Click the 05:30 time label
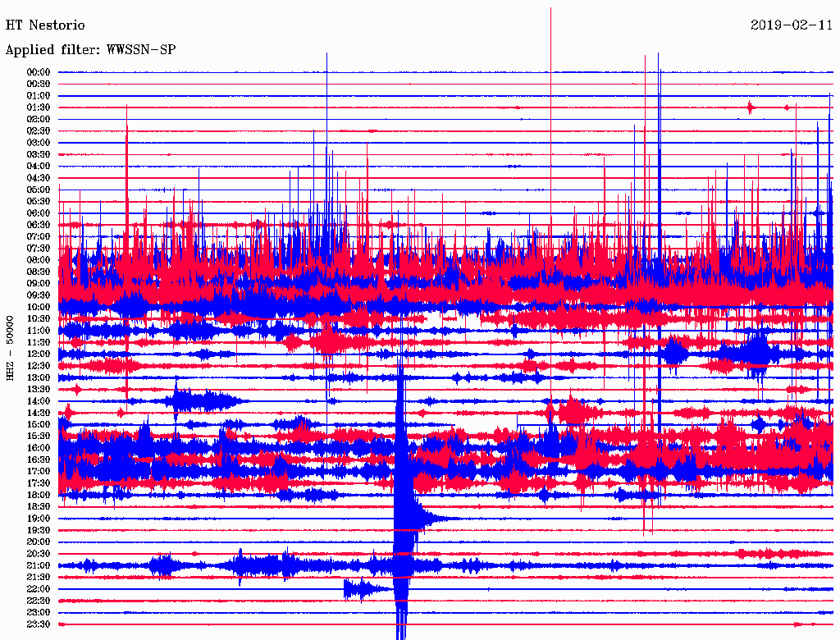The width and height of the screenshot is (840, 640). pos(39,202)
